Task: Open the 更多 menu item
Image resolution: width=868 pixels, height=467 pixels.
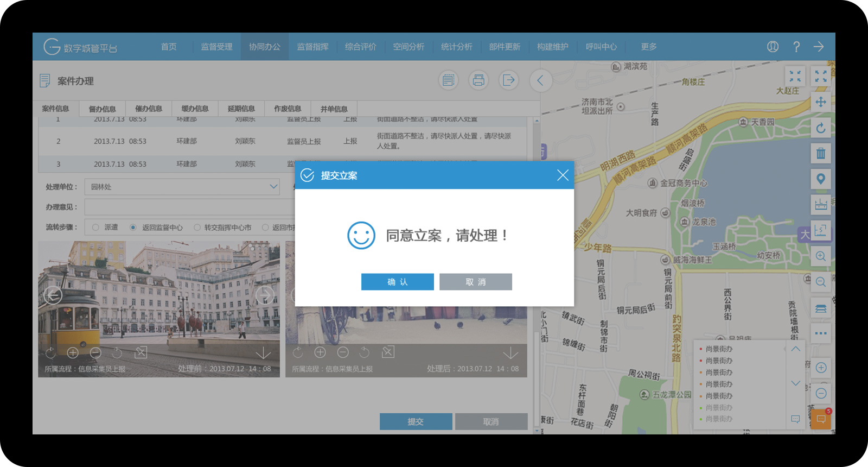Action: pyautogui.click(x=649, y=47)
